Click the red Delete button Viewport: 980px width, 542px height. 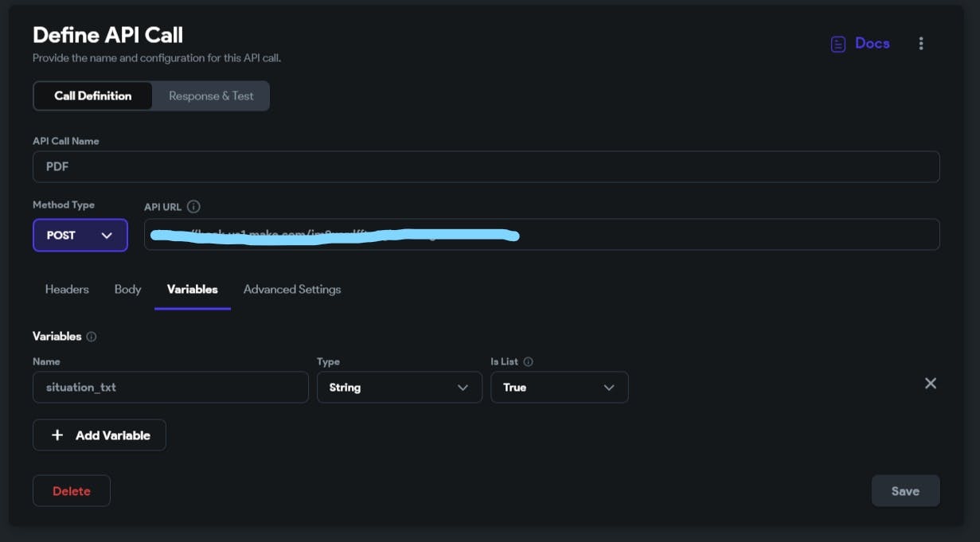[72, 491]
